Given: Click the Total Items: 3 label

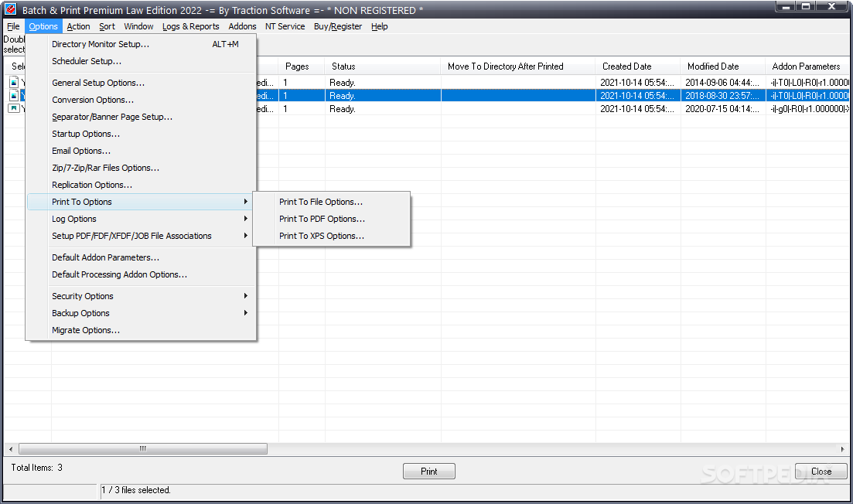Looking at the screenshot, I should (36, 468).
